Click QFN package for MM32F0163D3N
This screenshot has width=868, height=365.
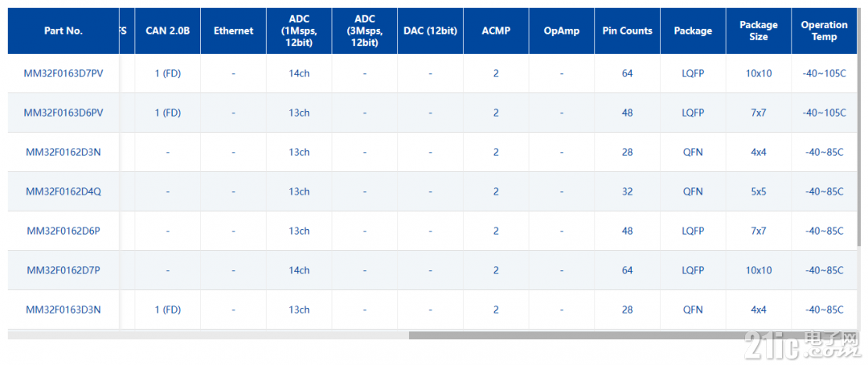[x=693, y=309]
